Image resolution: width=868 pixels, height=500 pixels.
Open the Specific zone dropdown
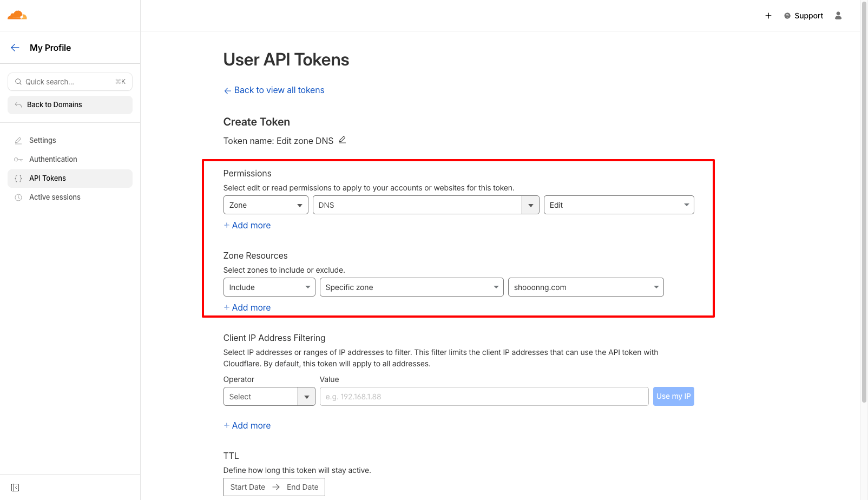pyautogui.click(x=412, y=287)
